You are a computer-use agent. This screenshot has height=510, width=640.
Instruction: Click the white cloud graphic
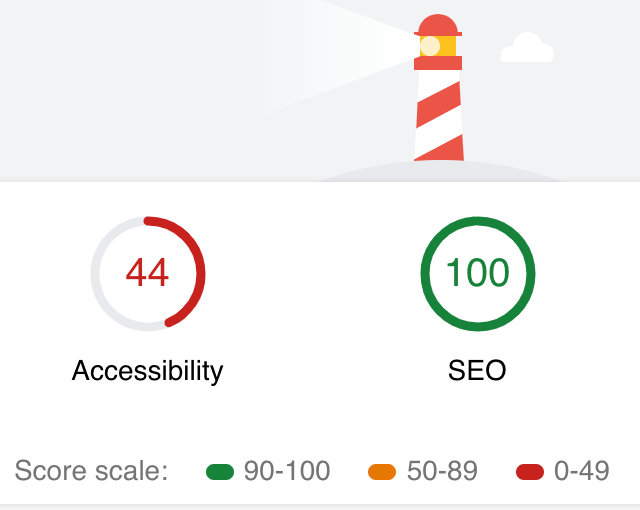point(527,47)
